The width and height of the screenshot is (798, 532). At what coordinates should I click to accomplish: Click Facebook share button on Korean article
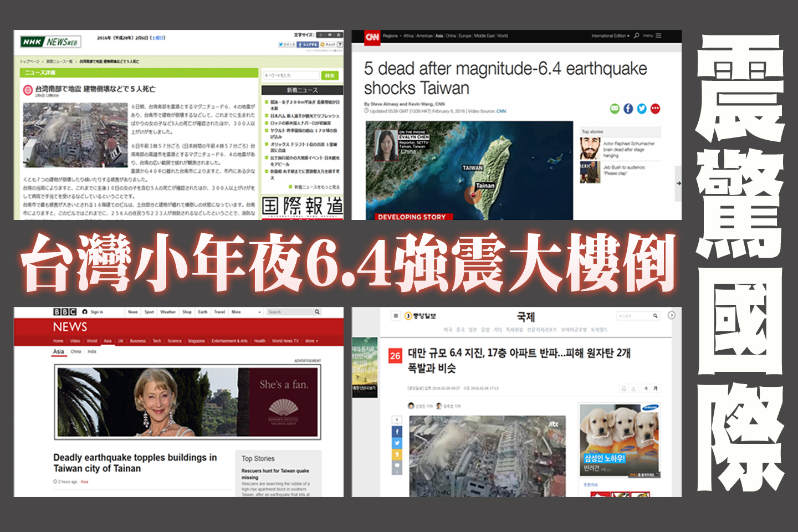click(397, 431)
